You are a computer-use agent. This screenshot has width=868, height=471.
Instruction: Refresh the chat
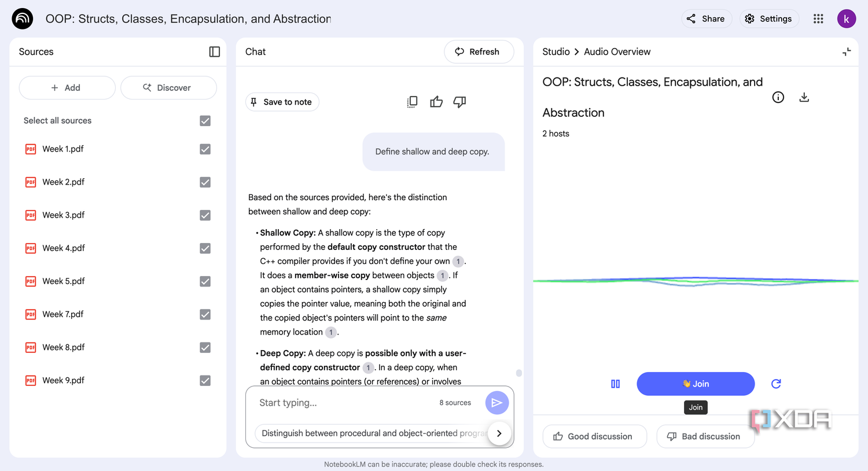(479, 51)
